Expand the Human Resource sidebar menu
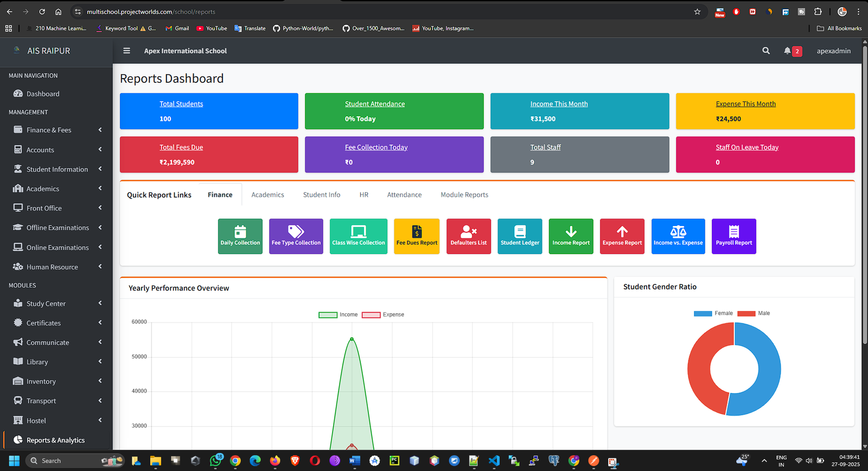868x471 pixels. [52, 267]
